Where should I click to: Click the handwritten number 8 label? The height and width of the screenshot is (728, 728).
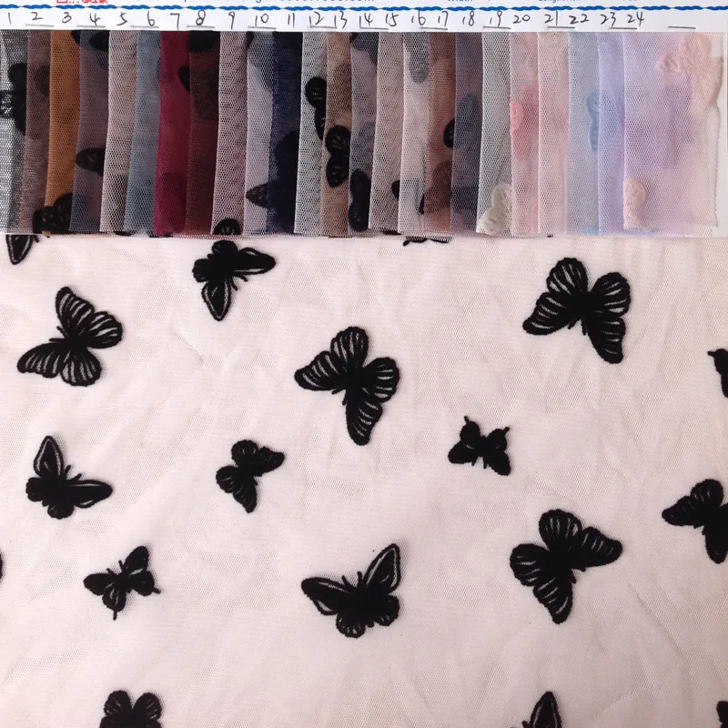click(200, 19)
